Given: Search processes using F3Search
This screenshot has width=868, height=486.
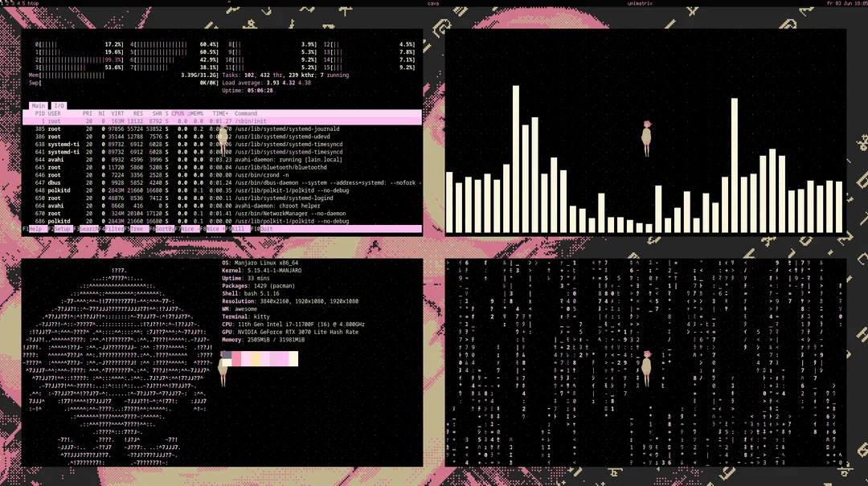Looking at the screenshot, I should click(x=89, y=229).
